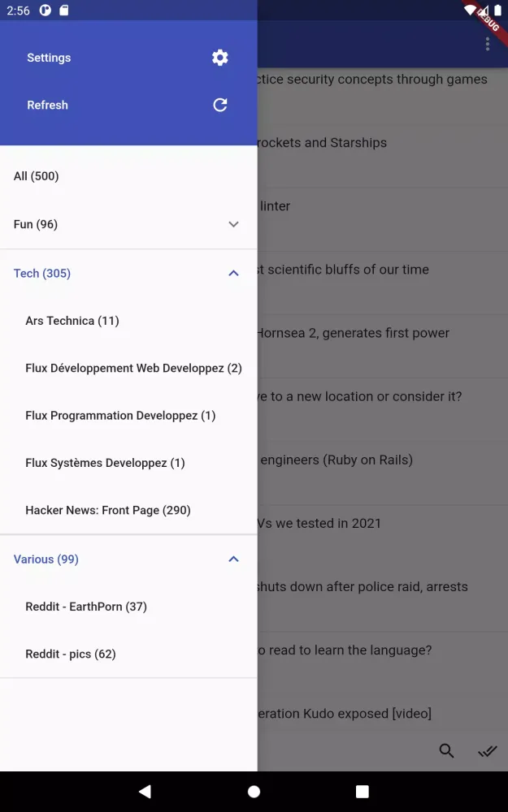The width and height of the screenshot is (508, 812).
Task: Tap the search magnifier icon
Action: 446,751
